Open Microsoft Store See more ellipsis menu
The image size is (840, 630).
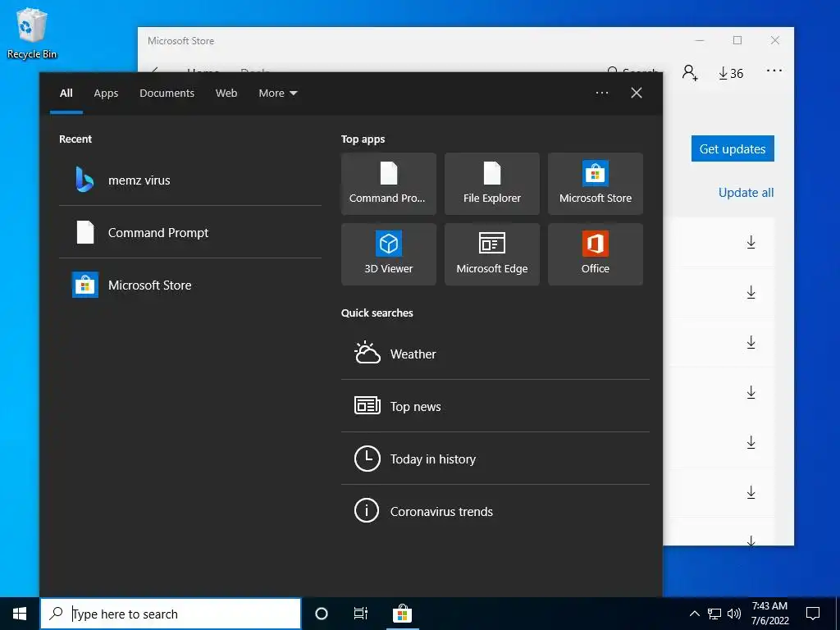(774, 71)
